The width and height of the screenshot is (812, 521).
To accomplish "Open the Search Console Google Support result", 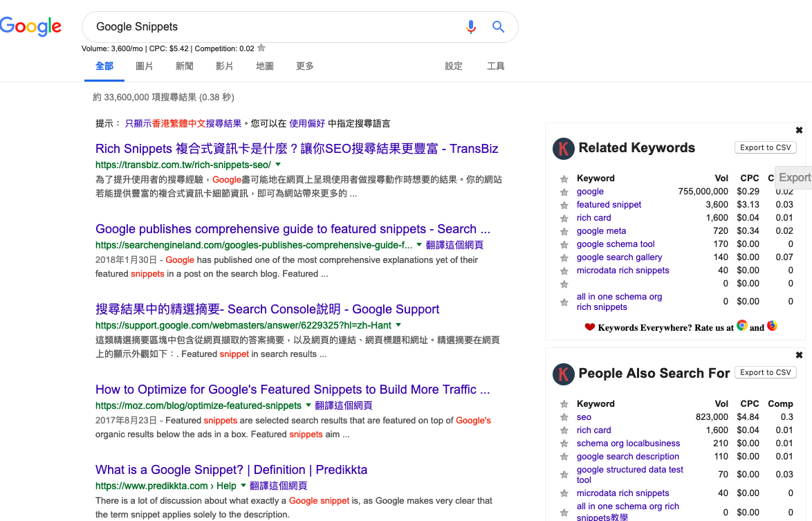I will 267,309.
